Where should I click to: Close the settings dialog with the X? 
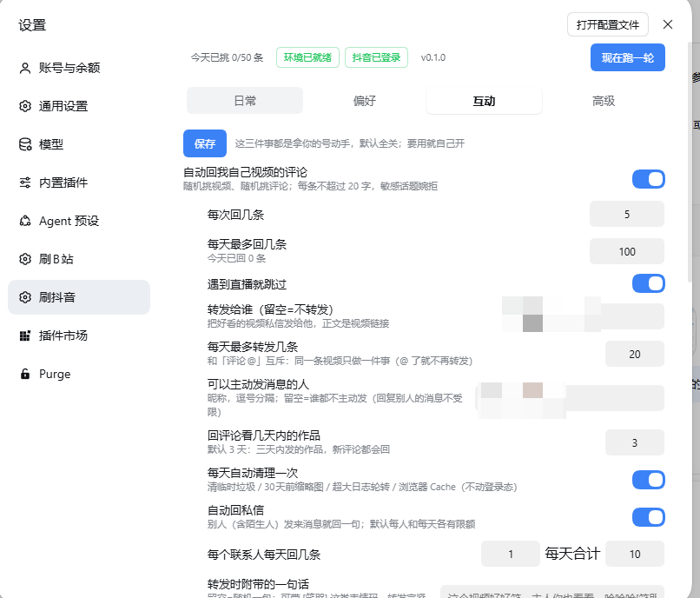click(x=667, y=24)
